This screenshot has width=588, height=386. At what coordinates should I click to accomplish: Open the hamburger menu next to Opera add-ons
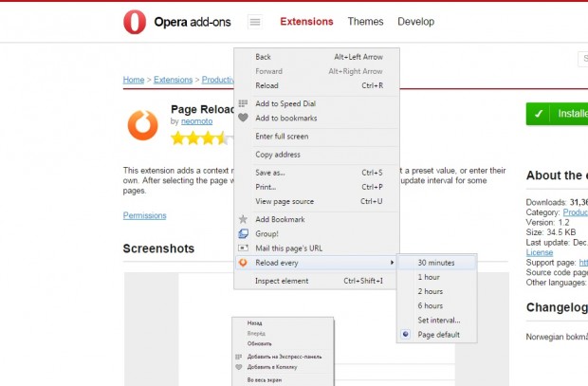pyautogui.click(x=255, y=22)
